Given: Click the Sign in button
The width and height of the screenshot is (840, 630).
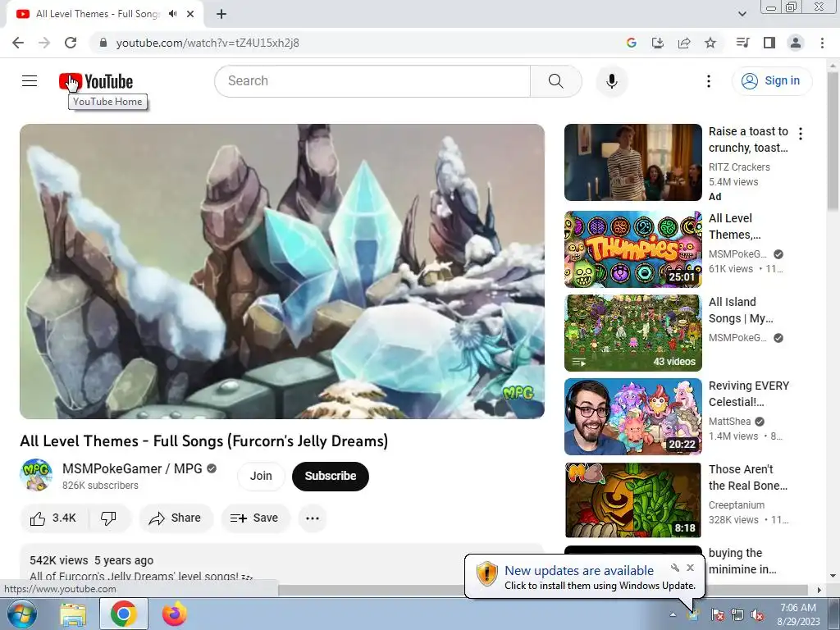Looking at the screenshot, I should coord(771,81).
